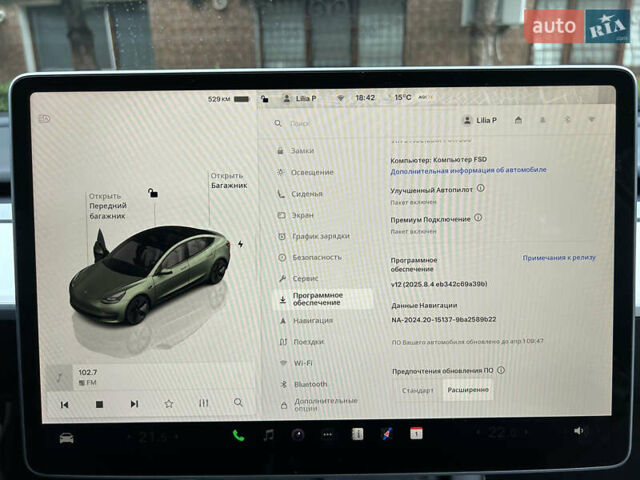
Task: Tap the green Model 3 car image
Action: tap(151, 274)
